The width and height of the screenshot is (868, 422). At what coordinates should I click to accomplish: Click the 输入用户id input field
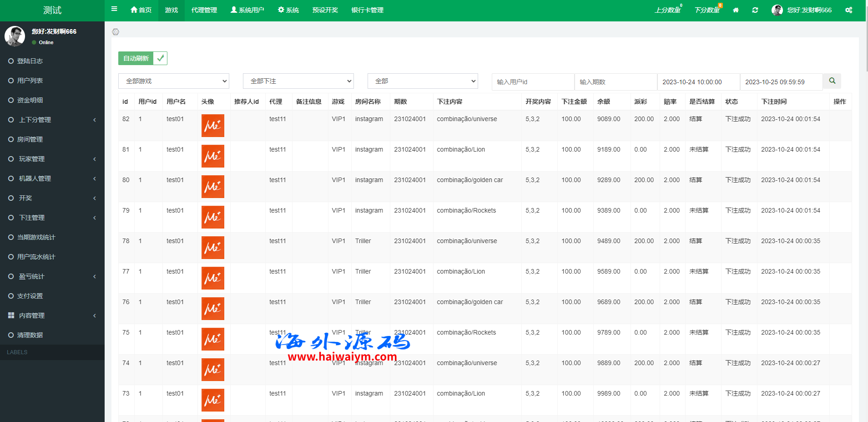click(533, 82)
